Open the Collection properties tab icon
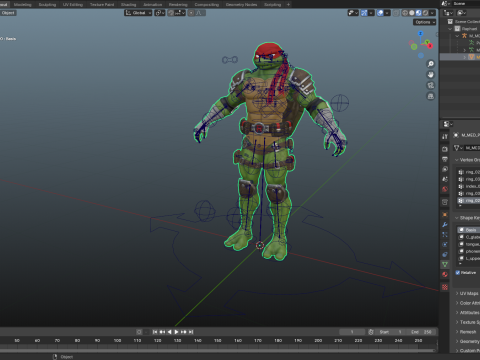Screen dimensions: 480x360 [x=445, y=202]
